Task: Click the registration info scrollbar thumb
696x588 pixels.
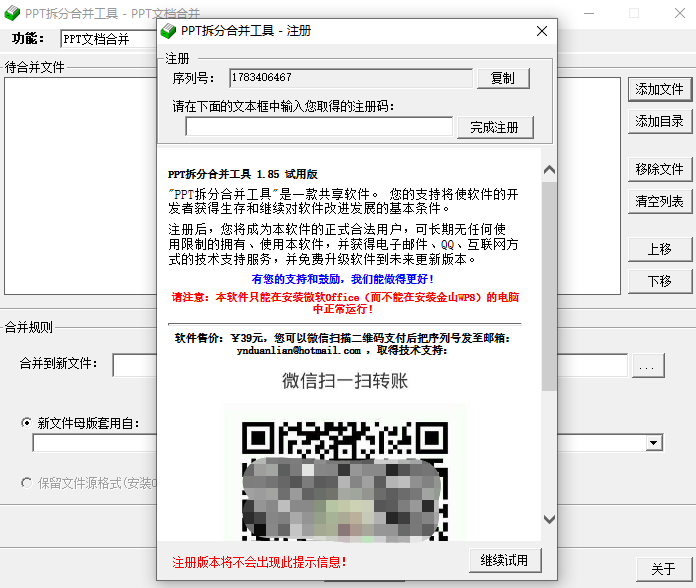Action: point(550,286)
